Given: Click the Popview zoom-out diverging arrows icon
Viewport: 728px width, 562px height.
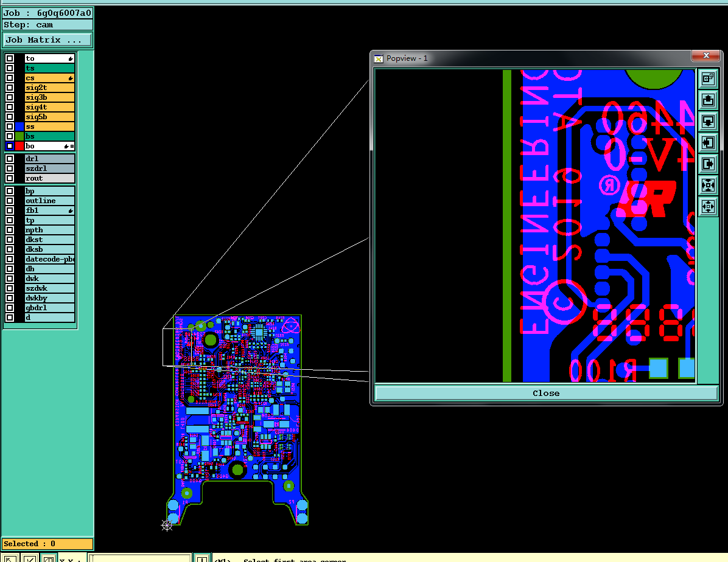Looking at the screenshot, I should click(708, 207).
